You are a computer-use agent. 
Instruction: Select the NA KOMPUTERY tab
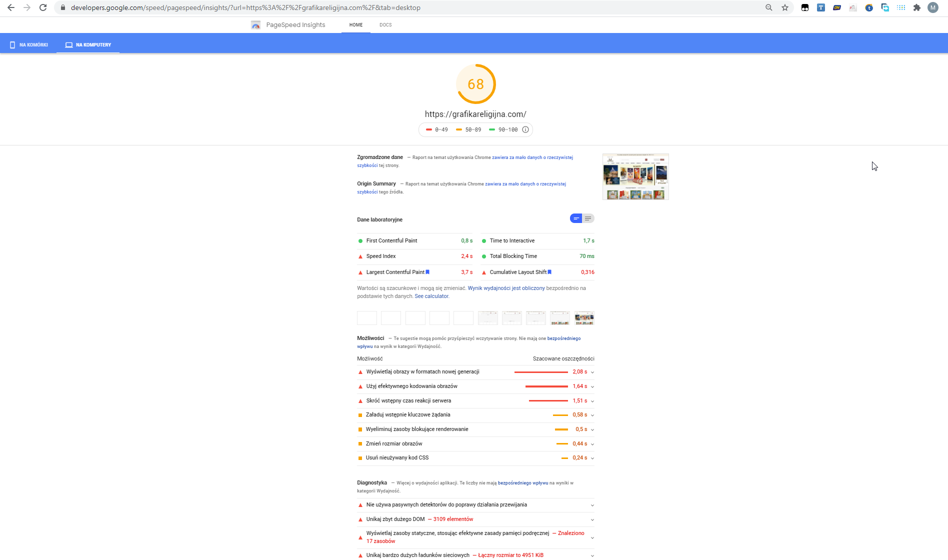(88, 45)
